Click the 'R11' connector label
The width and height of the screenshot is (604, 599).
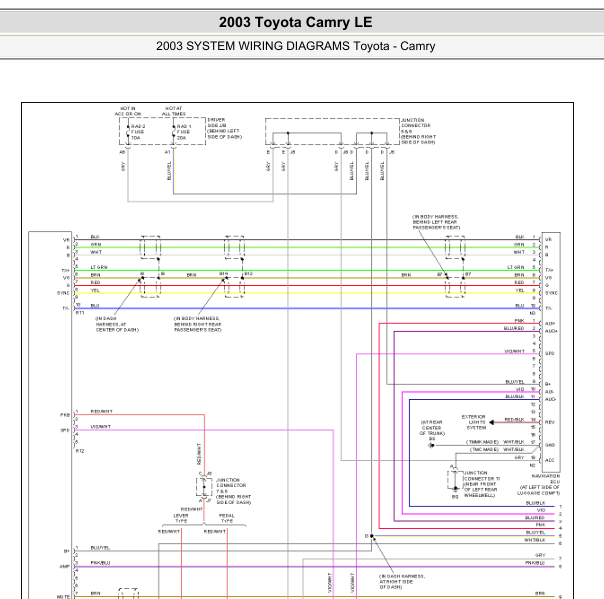coord(80,313)
